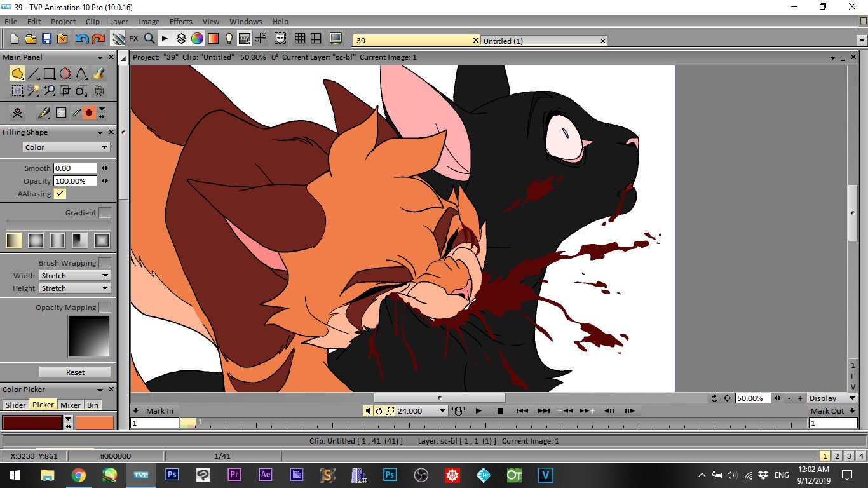Switch to the Slider color tab
The image size is (868, 488).
click(x=16, y=405)
